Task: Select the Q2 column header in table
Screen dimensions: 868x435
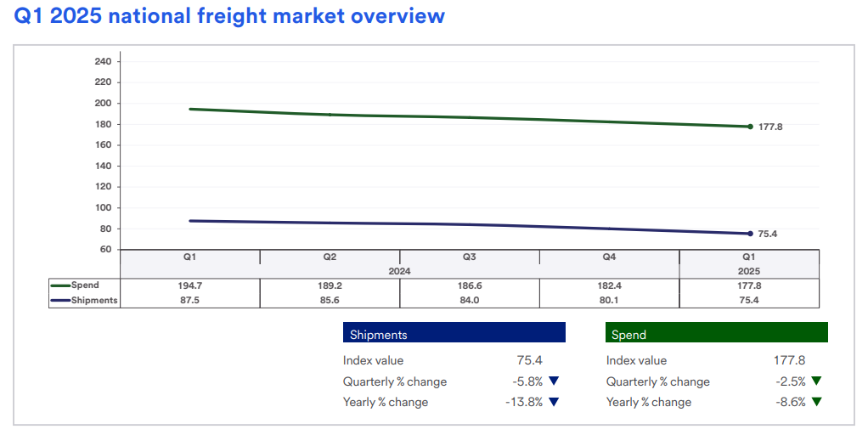Action: [330, 257]
